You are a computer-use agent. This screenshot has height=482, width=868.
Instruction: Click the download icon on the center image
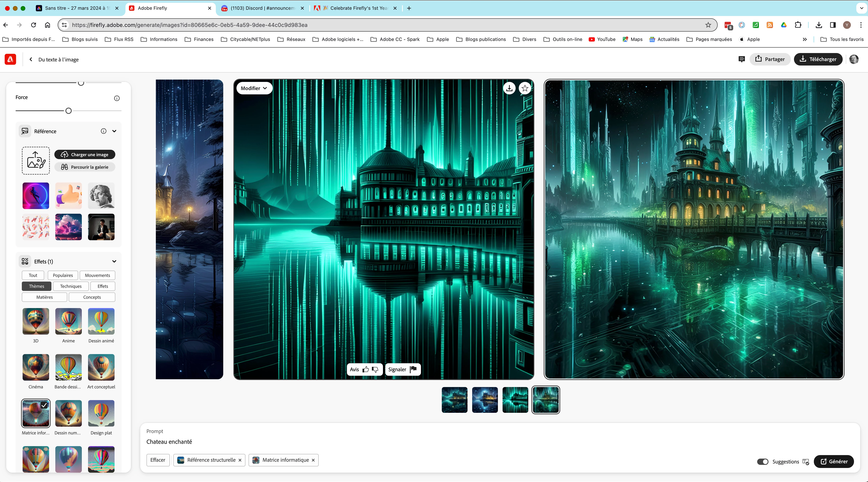coord(509,88)
